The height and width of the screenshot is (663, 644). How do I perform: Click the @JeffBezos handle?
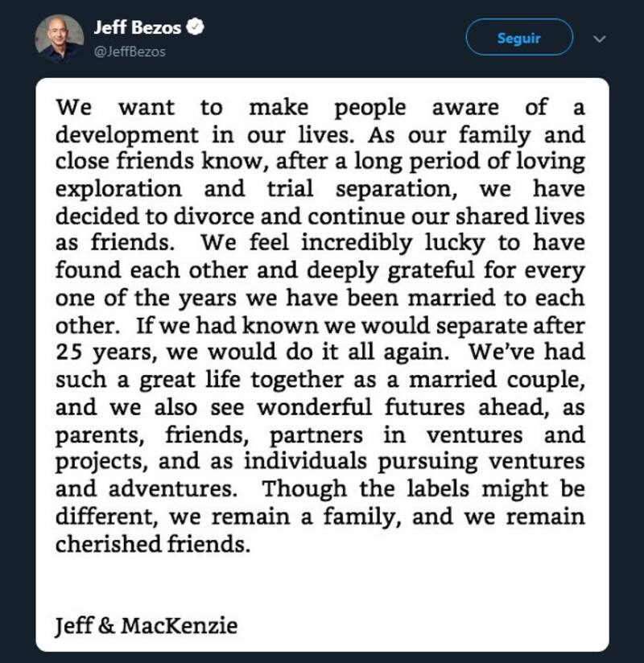click(130, 51)
